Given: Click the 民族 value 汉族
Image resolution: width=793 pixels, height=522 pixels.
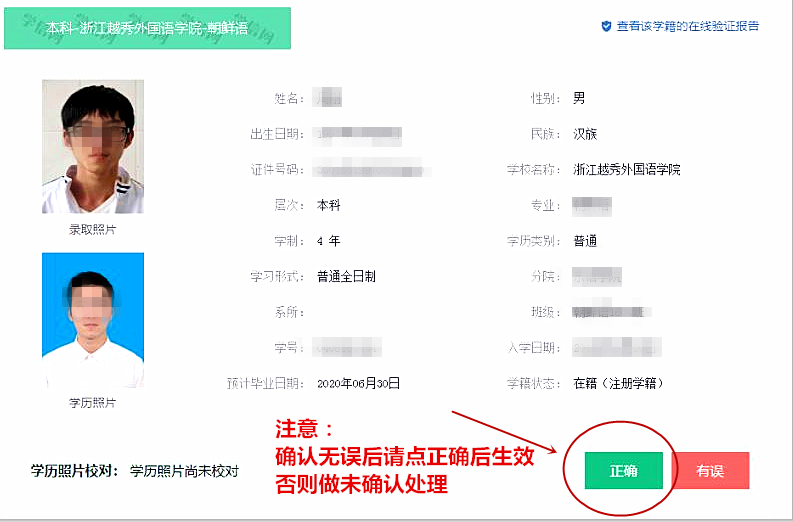Looking at the screenshot, I should (x=585, y=134).
